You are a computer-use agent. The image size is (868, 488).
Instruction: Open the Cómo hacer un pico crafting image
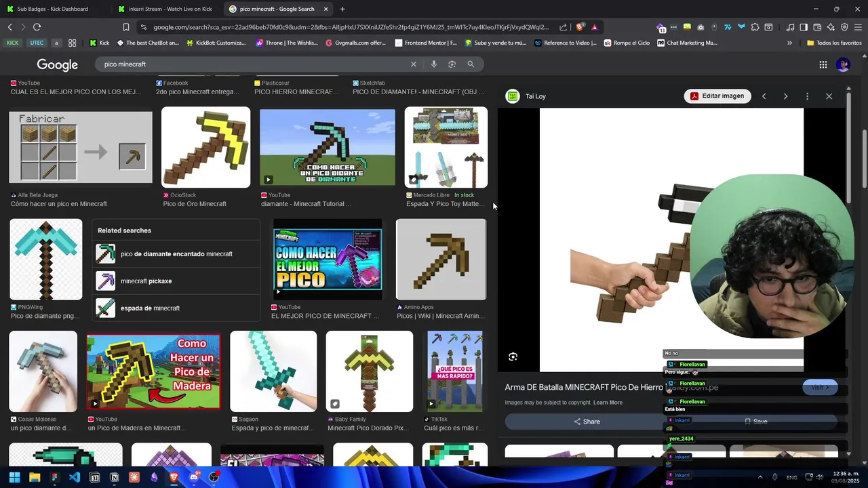(x=81, y=147)
